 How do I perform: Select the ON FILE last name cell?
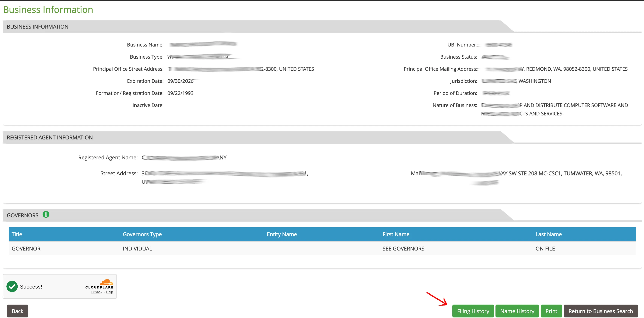pos(545,249)
